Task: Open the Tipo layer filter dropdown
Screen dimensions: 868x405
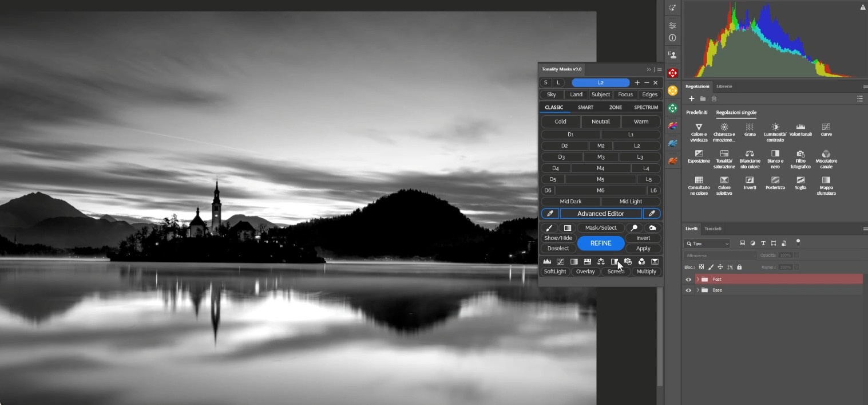Action: point(707,243)
